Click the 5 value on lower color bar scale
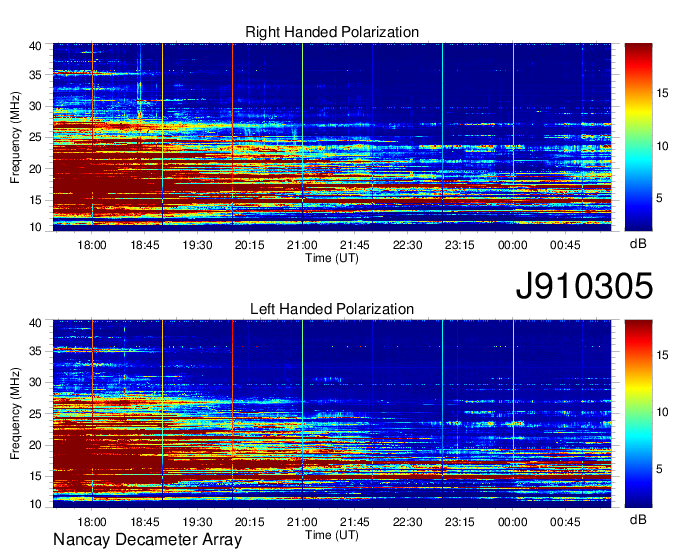Image resolution: width=680 pixels, height=552 pixels. tap(659, 469)
